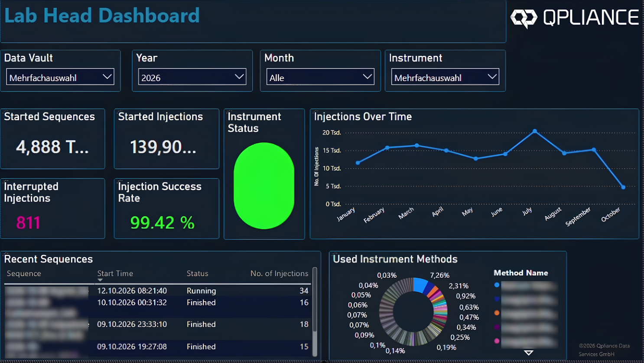Select the January data point on chart

(358, 163)
